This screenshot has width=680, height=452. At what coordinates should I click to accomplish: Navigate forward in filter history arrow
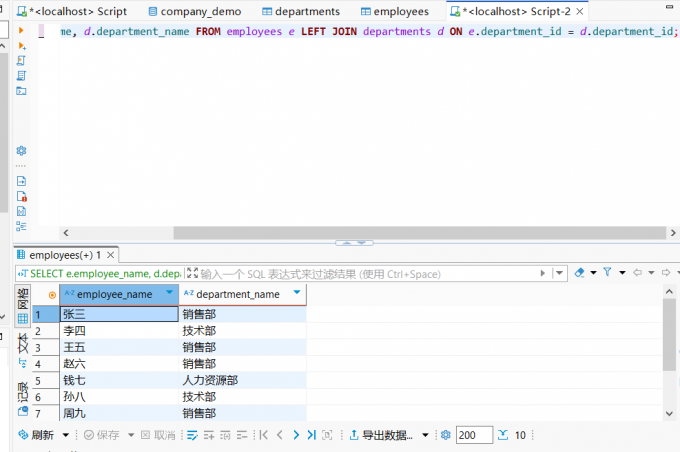666,273
